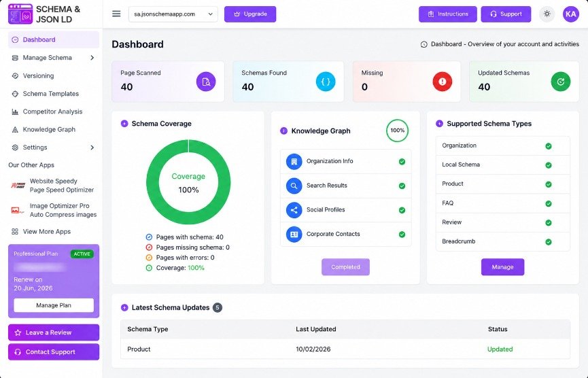Image resolution: width=588 pixels, height=378 pixels.
Task: Click the FAQ schema type checkmark
Action: 549,204
